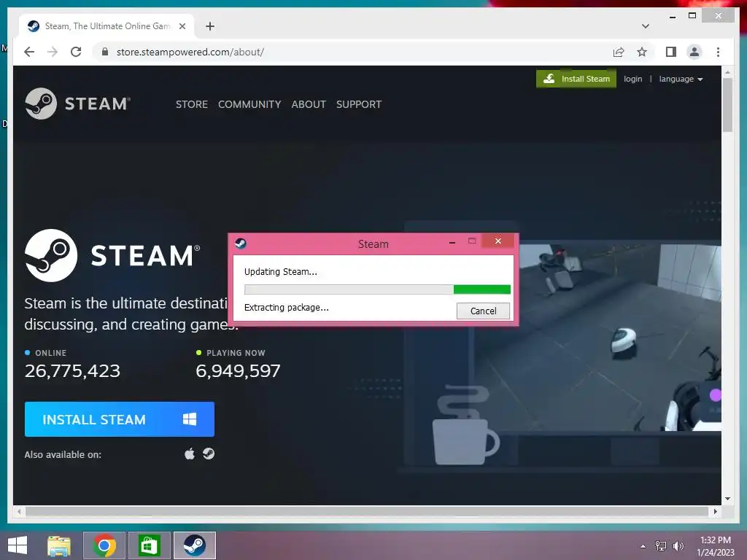Click the Apple macOS download icon
The image size is (747, 560).
pos(190,454)
